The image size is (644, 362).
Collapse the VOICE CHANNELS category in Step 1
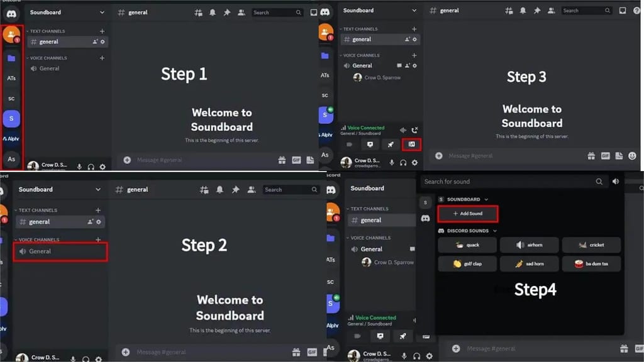point(47,58)
